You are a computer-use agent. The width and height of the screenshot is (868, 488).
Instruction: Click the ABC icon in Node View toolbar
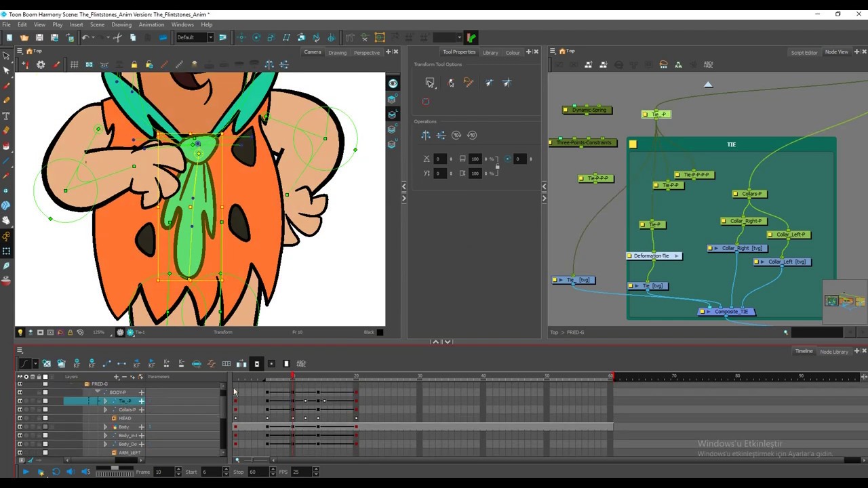(x=708, y=64)
